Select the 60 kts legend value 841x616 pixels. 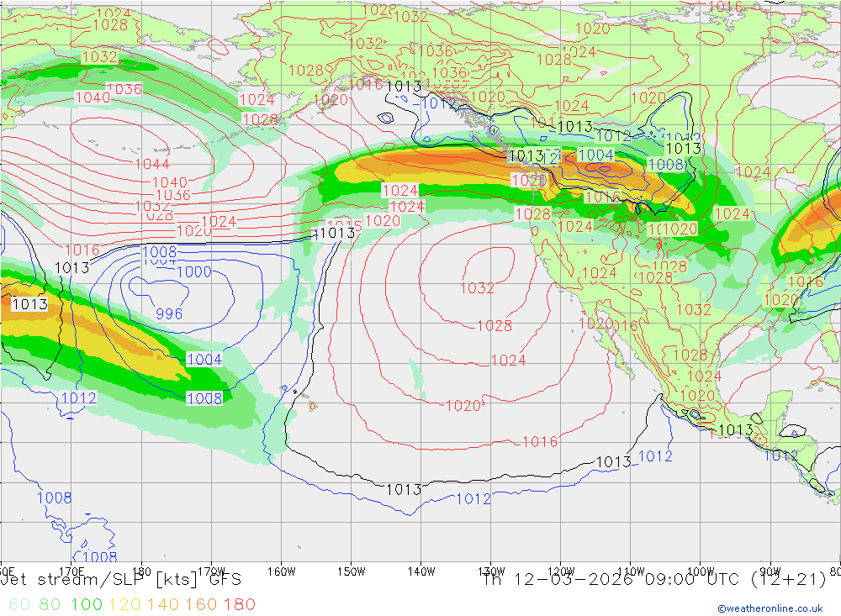19,605
